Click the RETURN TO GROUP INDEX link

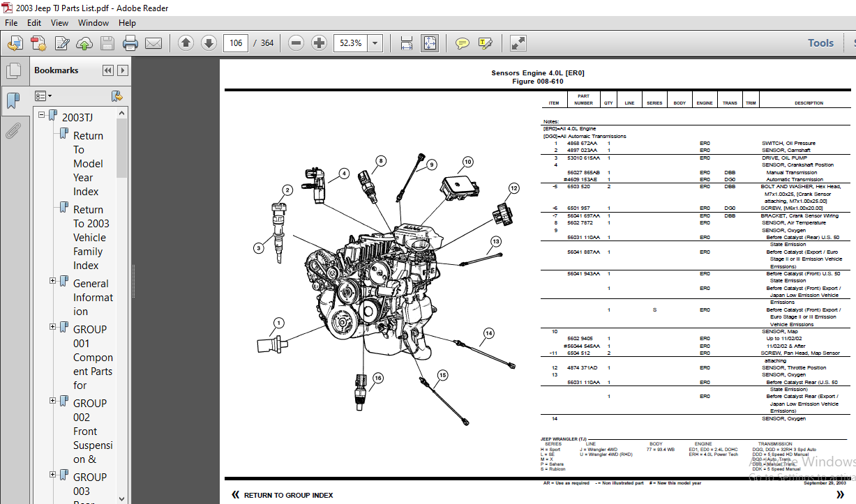[x=288, y=495]
